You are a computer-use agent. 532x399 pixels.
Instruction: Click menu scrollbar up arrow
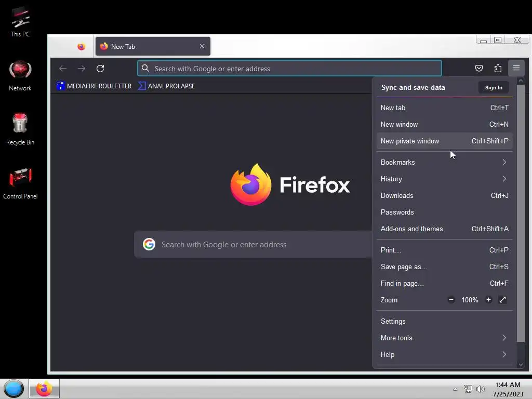[521, 81]
